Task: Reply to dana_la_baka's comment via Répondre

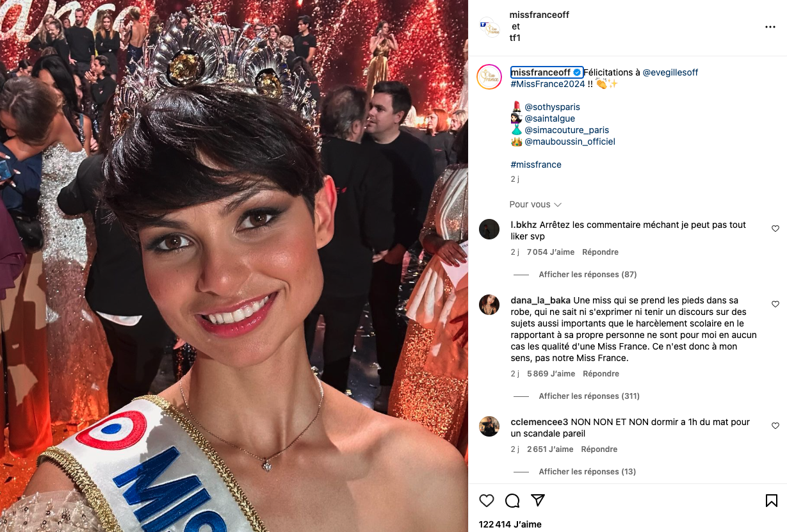Action: (601, 374)
